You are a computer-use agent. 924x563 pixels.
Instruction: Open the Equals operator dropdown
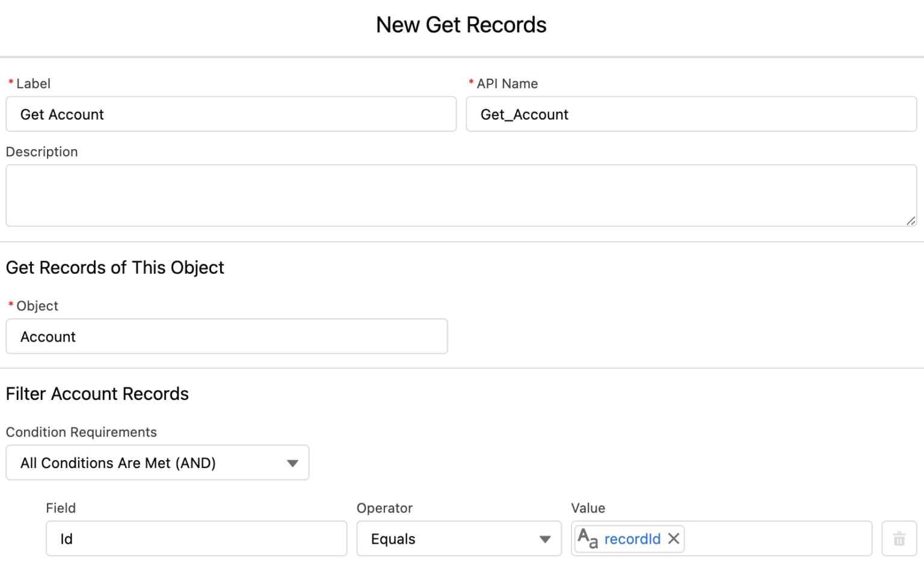[x=458, y=539]
